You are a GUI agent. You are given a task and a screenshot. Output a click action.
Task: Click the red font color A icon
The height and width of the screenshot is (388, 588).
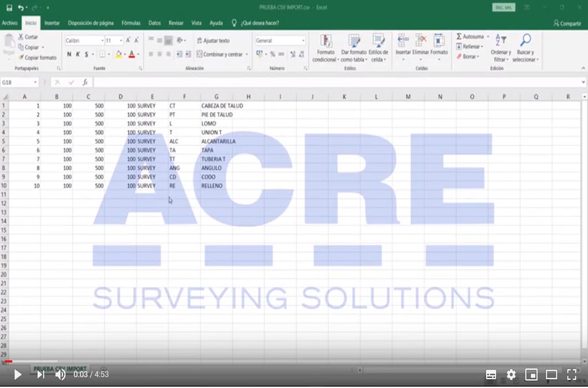click(131, 54)
